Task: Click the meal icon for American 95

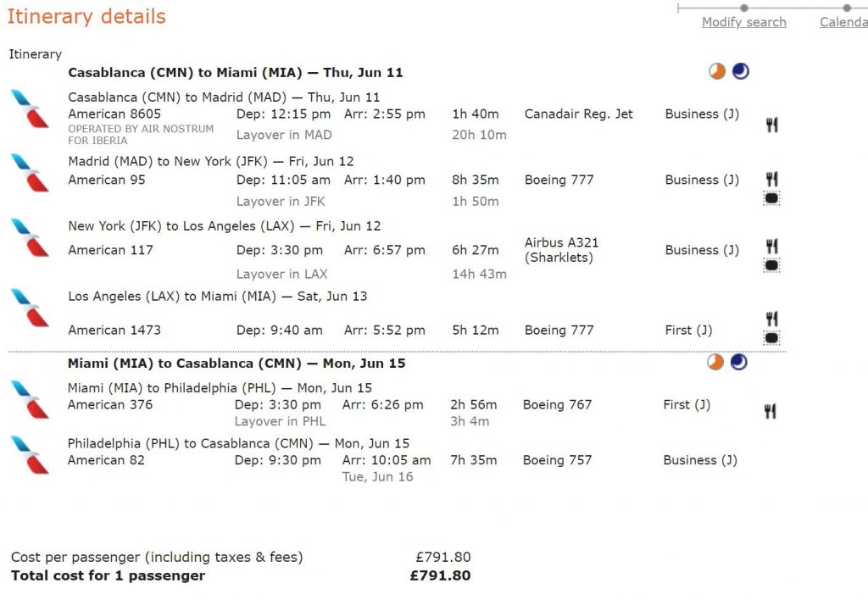Action: pyautogui.click(x=771, y=179)
